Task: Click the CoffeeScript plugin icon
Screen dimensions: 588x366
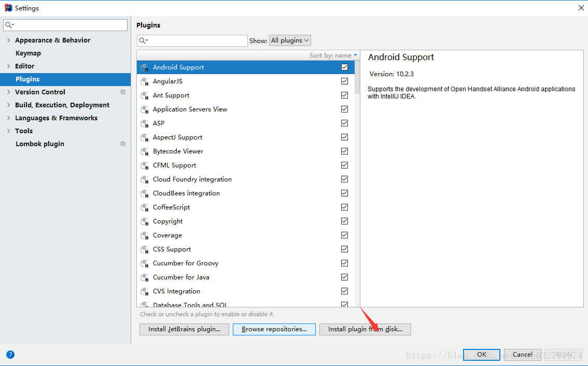Action: (144, 207)
